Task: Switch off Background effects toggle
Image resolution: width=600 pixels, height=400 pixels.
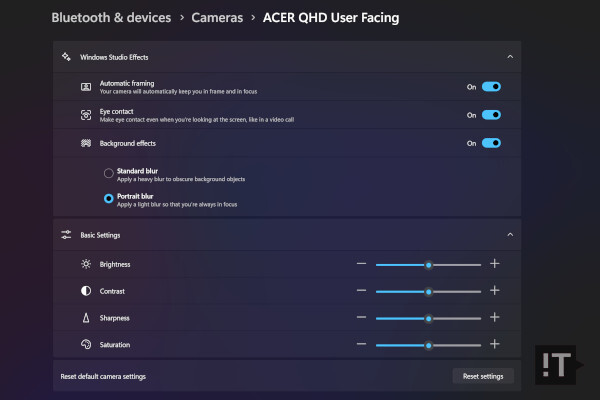Action: 490,143
